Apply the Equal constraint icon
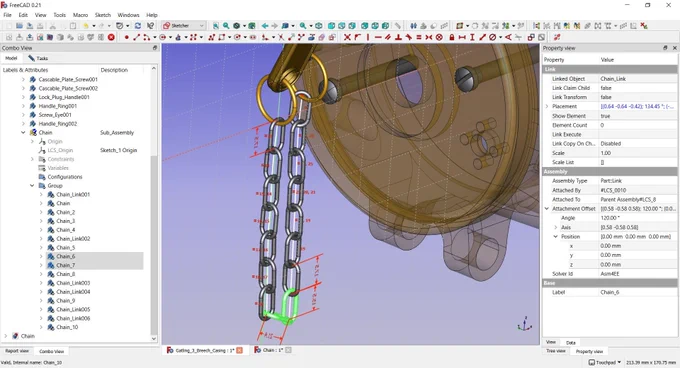Viewport: 680px width, 368px height. coord(419,37)
